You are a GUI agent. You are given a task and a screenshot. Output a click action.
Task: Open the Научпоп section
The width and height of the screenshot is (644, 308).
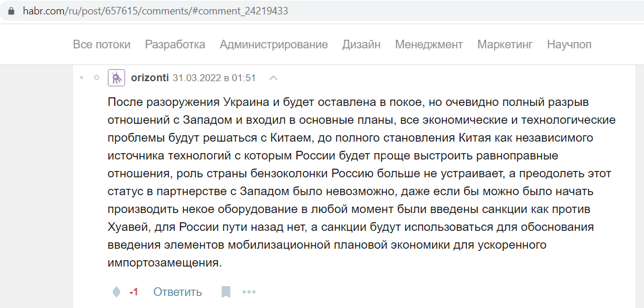pos(569,45)
